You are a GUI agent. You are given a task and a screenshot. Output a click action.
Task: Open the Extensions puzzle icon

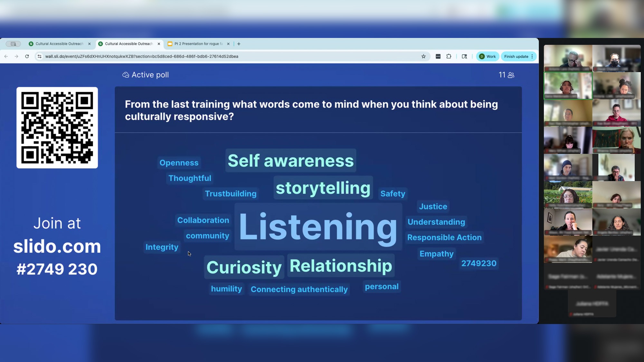[449, 56]
